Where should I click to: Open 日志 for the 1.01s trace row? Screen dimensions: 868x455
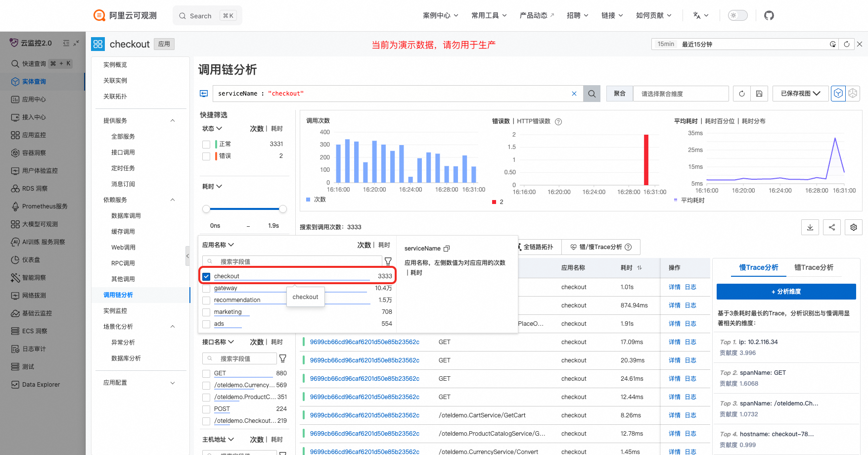point(690,287)
